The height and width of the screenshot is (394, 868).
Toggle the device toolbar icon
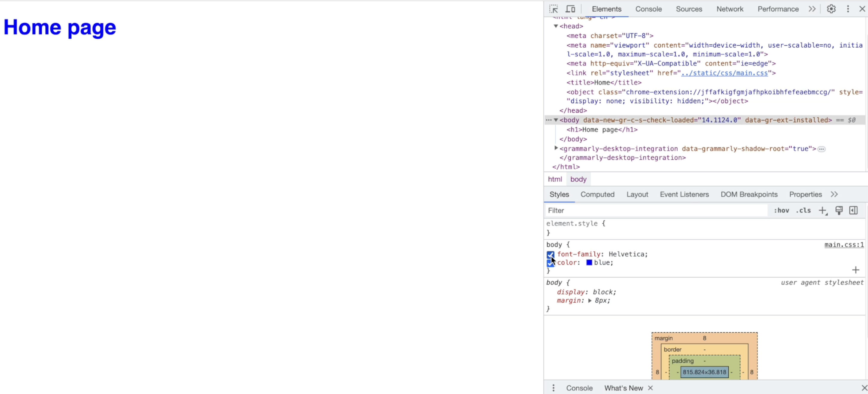(x=570, y=9)
